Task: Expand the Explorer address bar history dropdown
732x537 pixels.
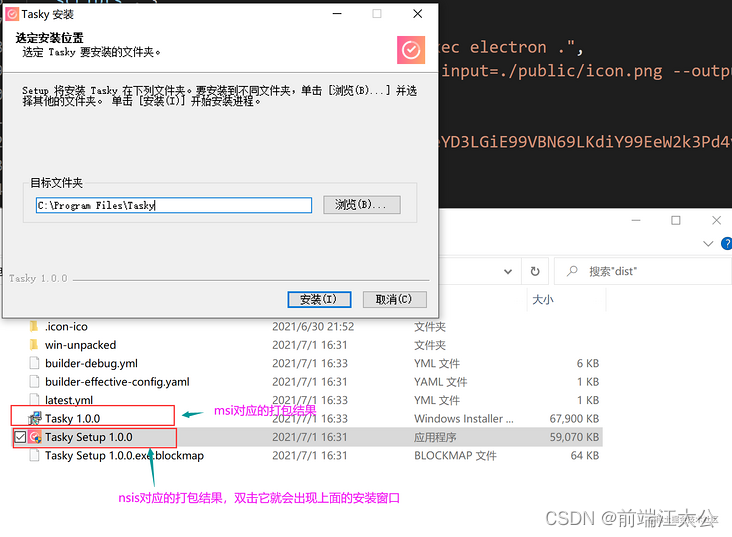Action: (x=508, y=271)
